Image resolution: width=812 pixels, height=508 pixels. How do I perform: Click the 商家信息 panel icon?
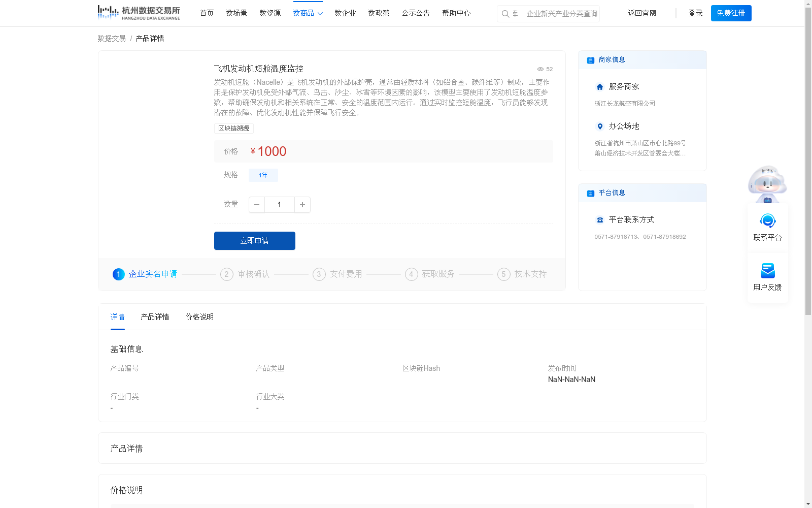click(591, 60)
